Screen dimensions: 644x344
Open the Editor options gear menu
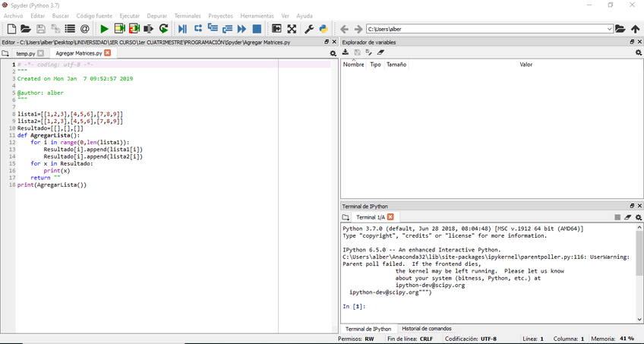[333, 54]
